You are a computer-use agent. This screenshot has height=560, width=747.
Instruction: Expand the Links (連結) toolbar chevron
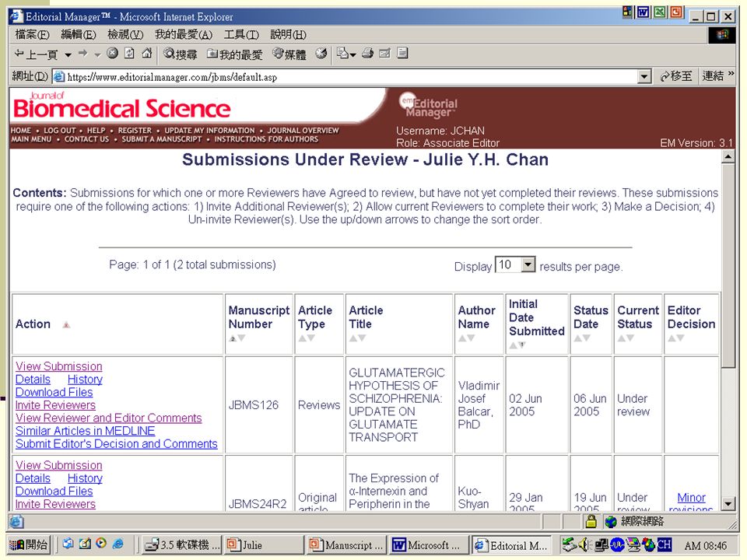[x=731, y=75]
